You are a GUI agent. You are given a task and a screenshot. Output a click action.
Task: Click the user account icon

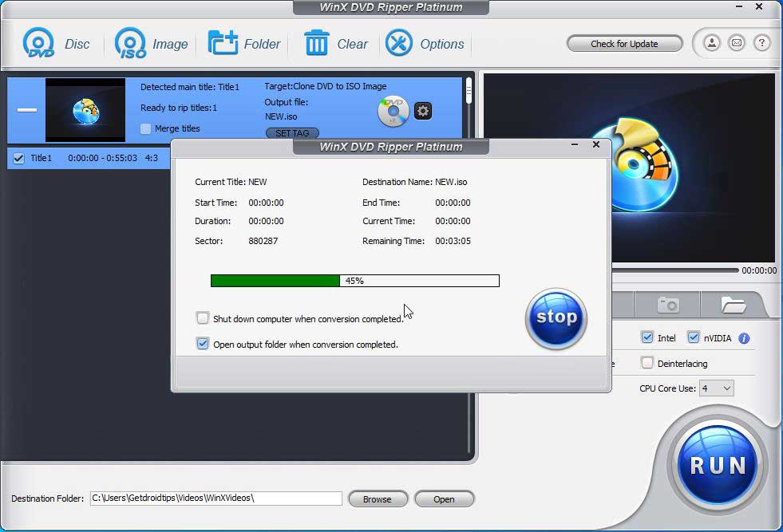point(712,43)
